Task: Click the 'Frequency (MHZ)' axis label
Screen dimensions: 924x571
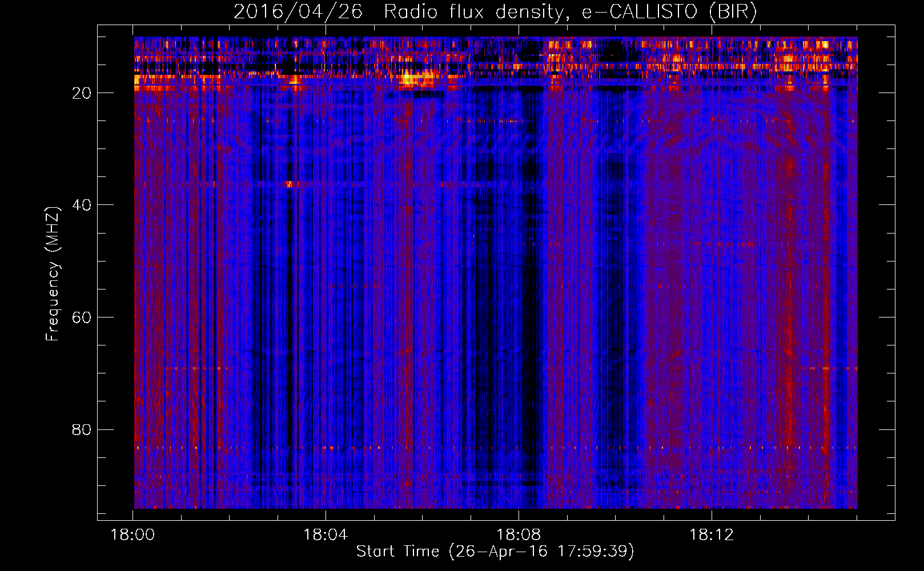Action: pyautogui.click(x=53, y=274)
